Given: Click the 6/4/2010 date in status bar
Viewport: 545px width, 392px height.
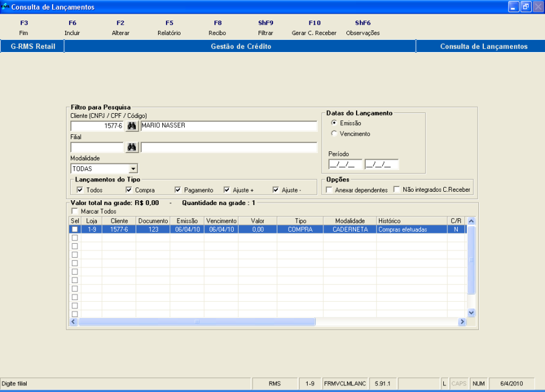Looking at the screenshot, I should pos(511,384).
